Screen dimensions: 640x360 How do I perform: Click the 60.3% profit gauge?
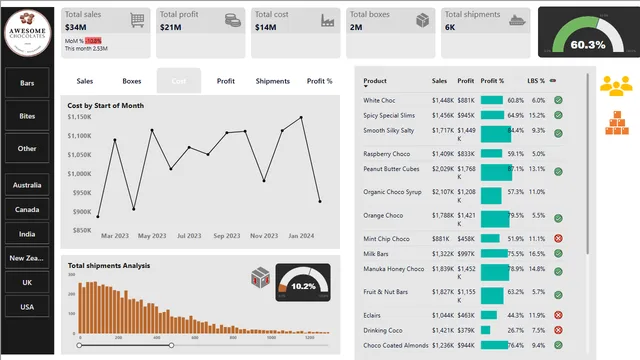(588, 33)
